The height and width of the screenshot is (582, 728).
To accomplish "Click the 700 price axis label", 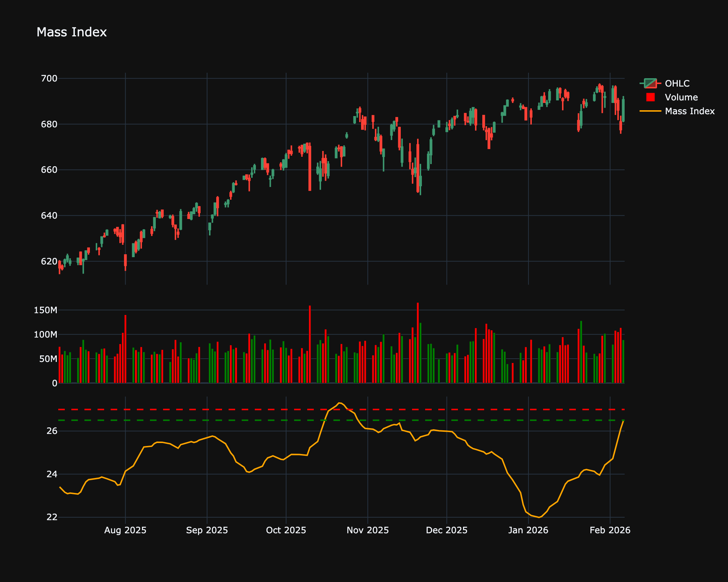I will click(x=50, y=79).
